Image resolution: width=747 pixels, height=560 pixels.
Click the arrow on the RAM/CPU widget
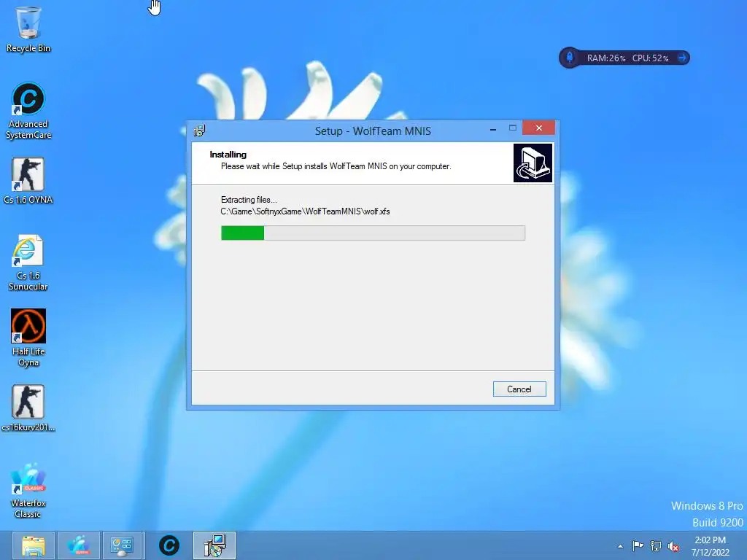coord(682,58)
